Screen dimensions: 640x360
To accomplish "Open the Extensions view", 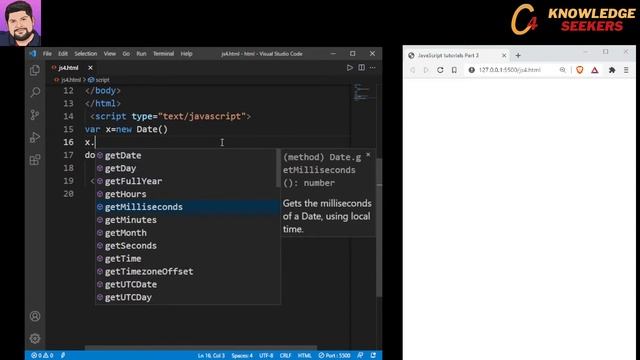I will point(35,160).
